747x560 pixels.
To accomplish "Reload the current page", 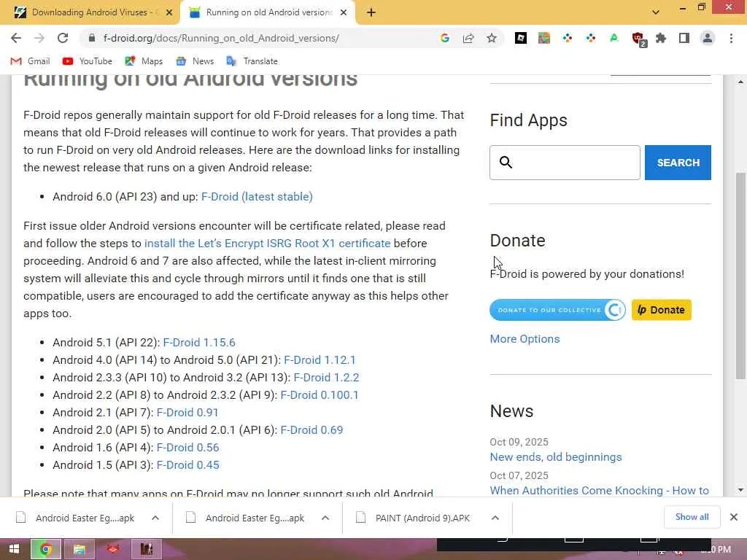I will (x=63, y=38).
